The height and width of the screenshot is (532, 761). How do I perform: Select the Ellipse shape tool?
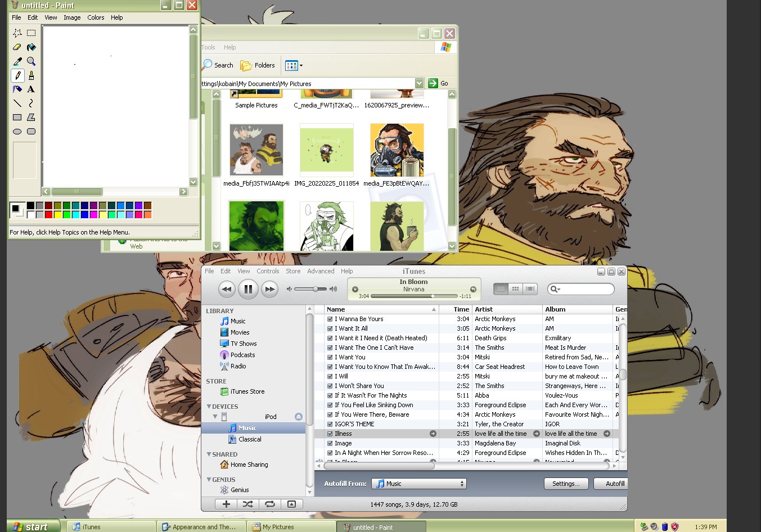[17, 131]
